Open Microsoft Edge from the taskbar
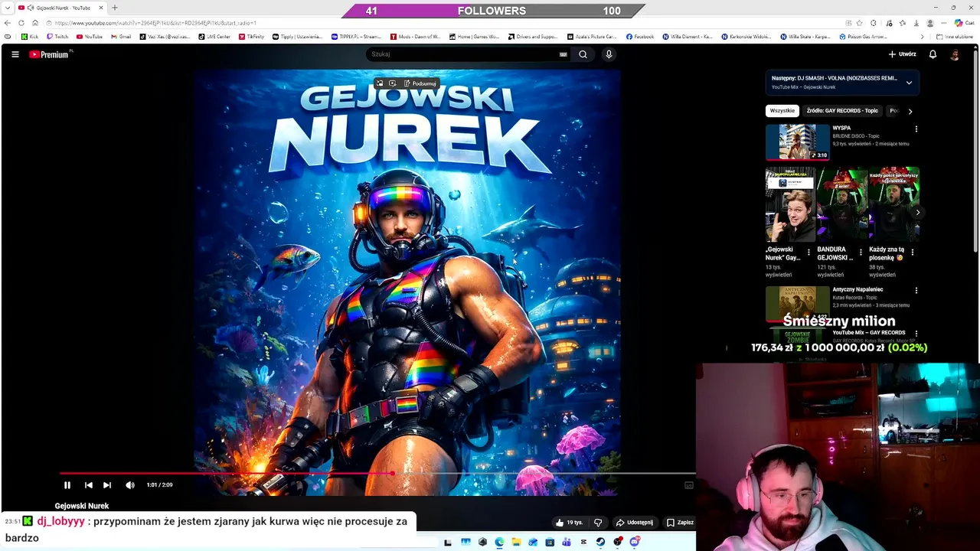The width and height of the screenshot is (980, 551). pos(499,543)
